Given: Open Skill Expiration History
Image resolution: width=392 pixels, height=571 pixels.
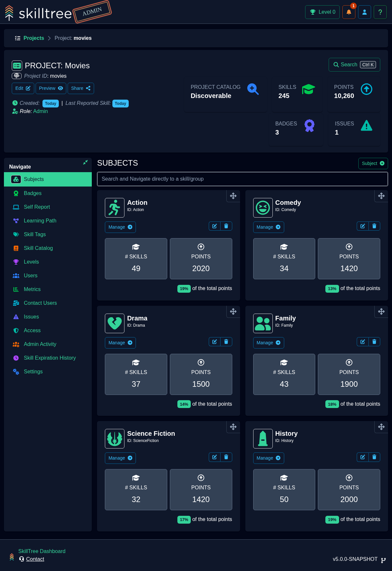Looking at the screenshot, I should pyautogui.click(x=48, y=358).
